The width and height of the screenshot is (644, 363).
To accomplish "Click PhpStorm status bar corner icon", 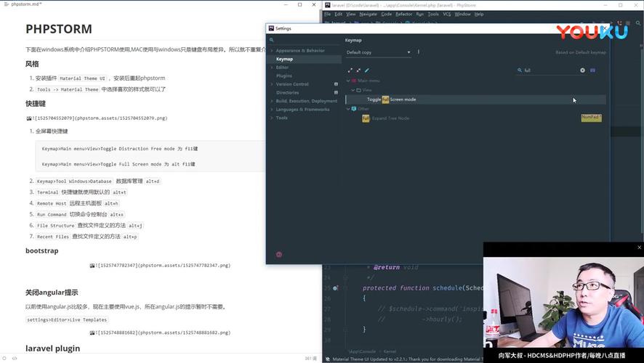I will (327, 359).
